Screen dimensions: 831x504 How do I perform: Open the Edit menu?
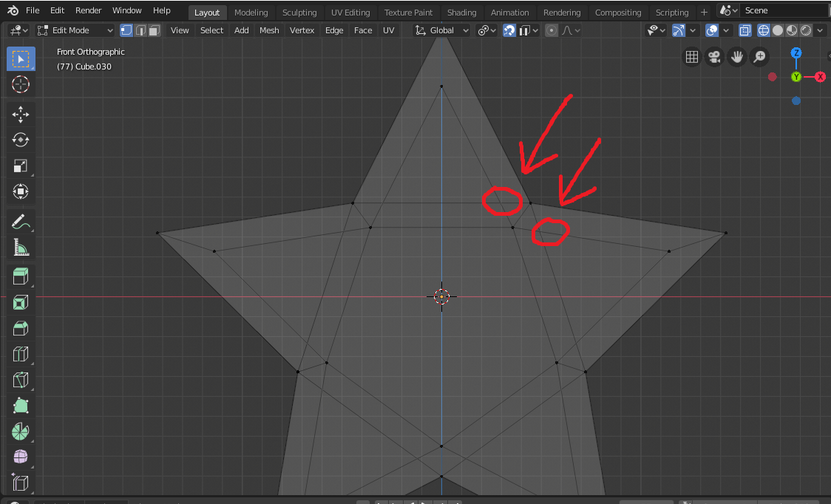[57, 10]
